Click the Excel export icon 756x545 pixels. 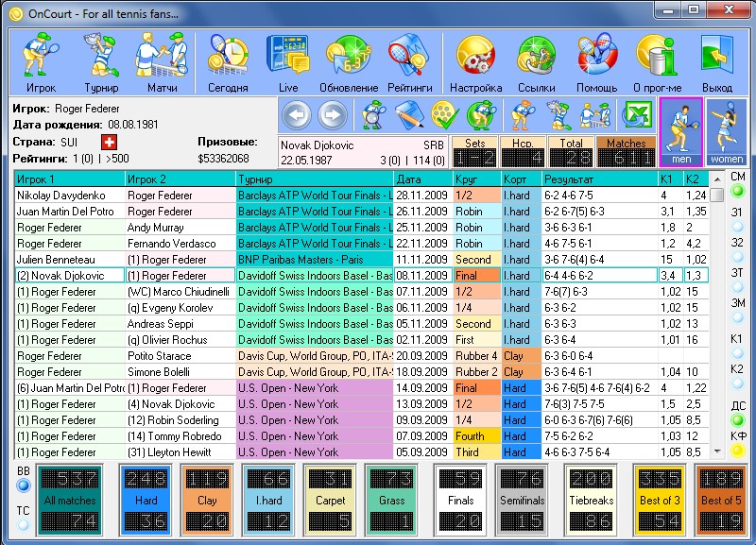coord(637,115)
